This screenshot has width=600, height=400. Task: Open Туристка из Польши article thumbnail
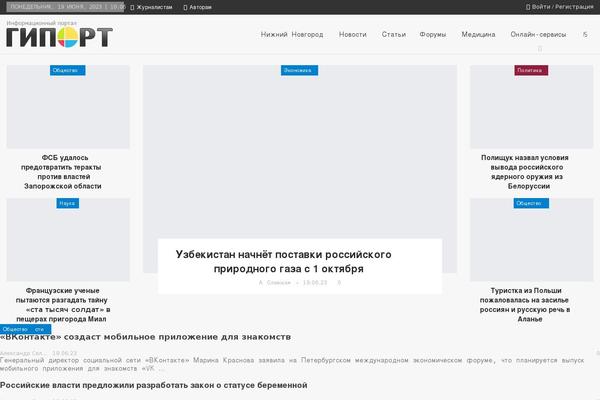[x=532, y=240]
